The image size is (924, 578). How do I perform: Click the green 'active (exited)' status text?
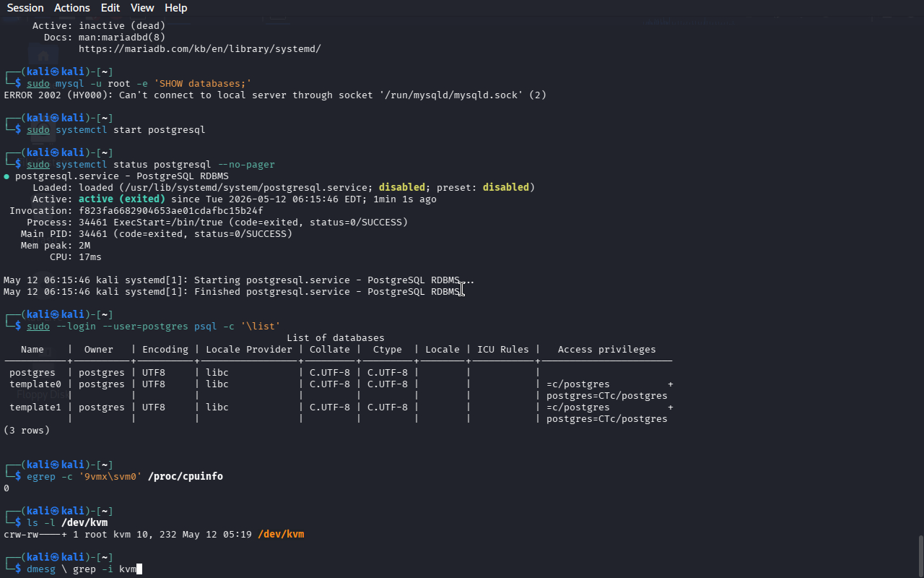[122, 199]
